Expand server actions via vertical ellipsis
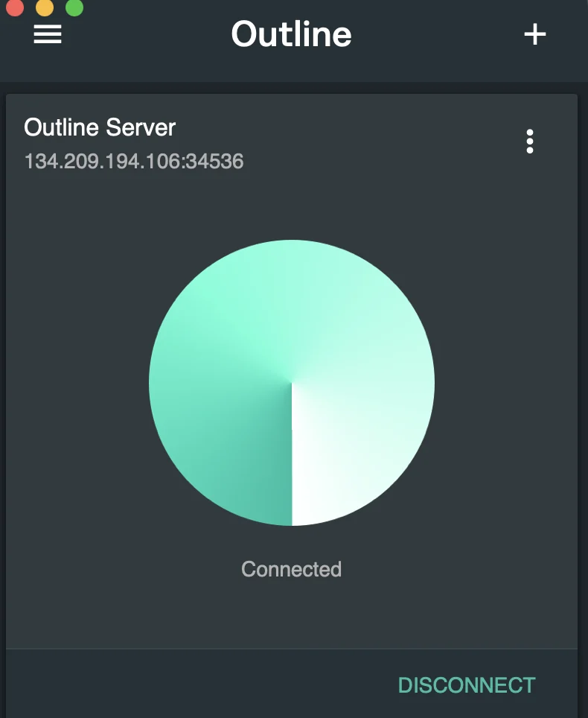The width and height of the screenshot is (588, 718). pos(530,141)
